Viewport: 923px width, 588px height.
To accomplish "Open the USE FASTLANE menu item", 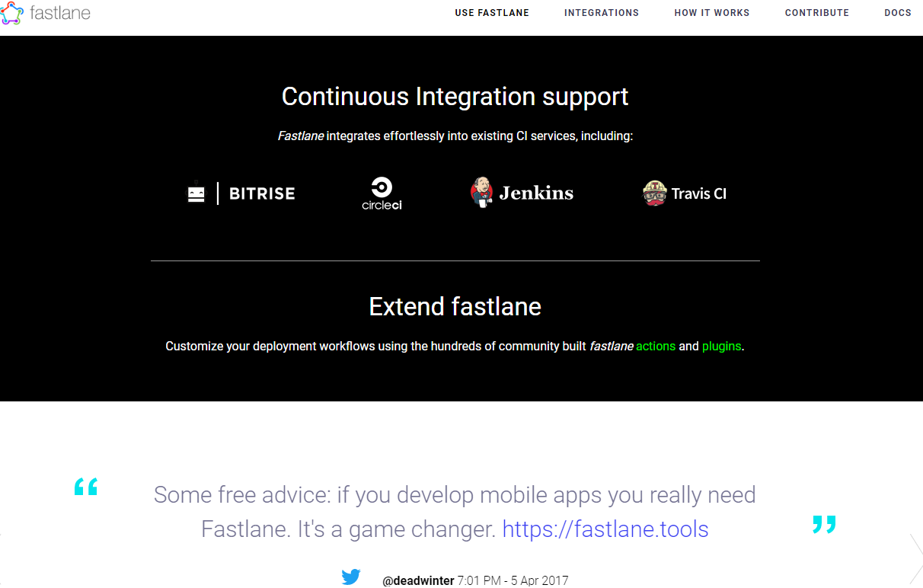I will coord(492,13).
